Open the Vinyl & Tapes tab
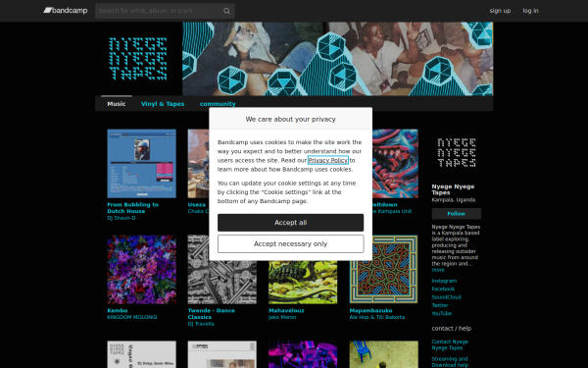 (163, 104)
